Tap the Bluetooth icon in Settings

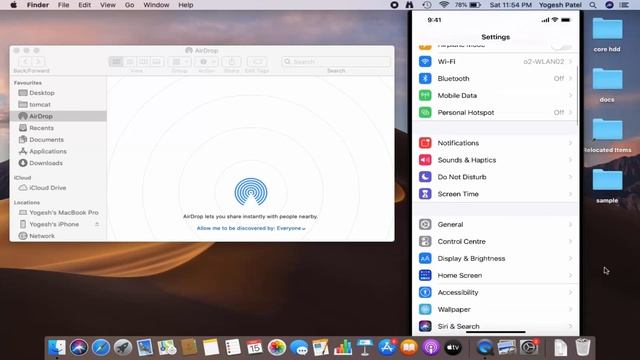click(x=425, y=78)
